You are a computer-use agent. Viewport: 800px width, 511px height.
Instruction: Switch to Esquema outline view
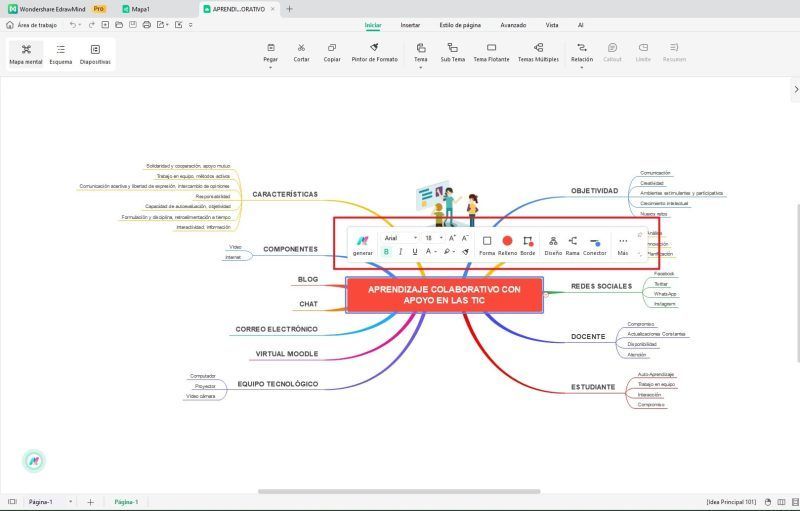61,54
